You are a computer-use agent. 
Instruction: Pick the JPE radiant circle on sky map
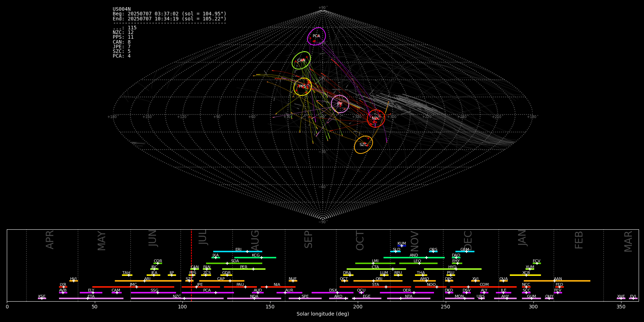pyautogui.click(x=340, y=104)
